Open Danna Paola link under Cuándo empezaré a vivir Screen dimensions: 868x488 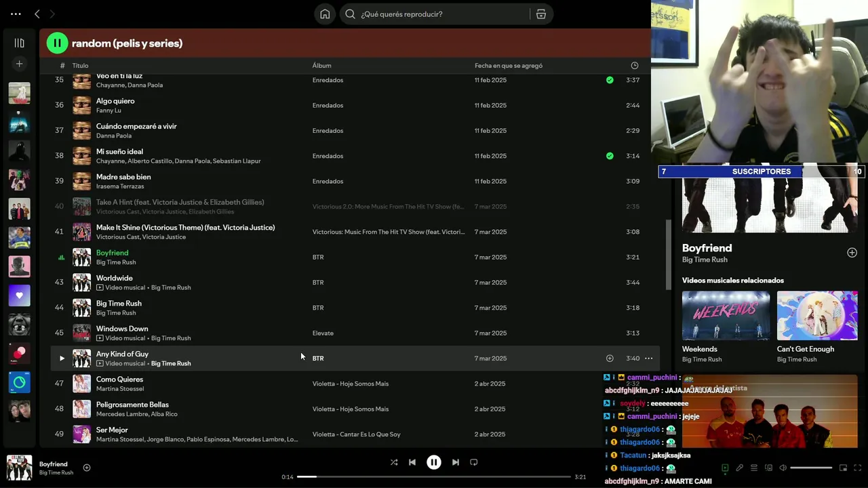tap(114, 136)
